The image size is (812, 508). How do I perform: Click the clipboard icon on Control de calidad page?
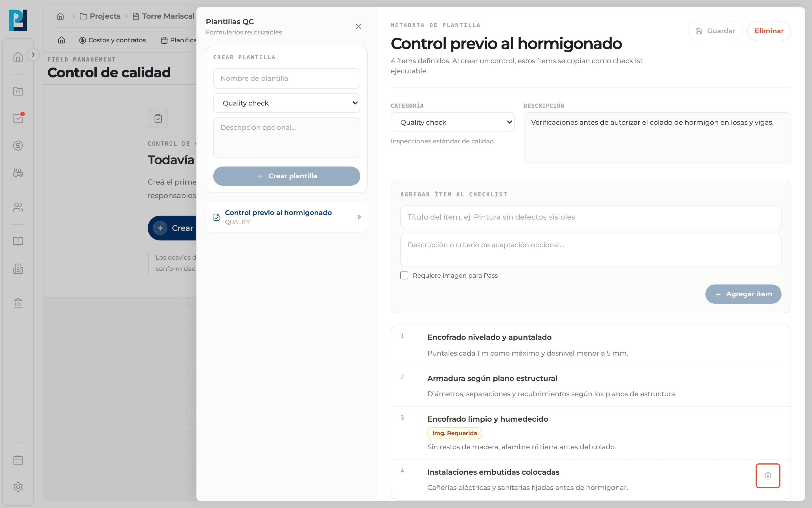pyautogui.click(x=158, y=118)
